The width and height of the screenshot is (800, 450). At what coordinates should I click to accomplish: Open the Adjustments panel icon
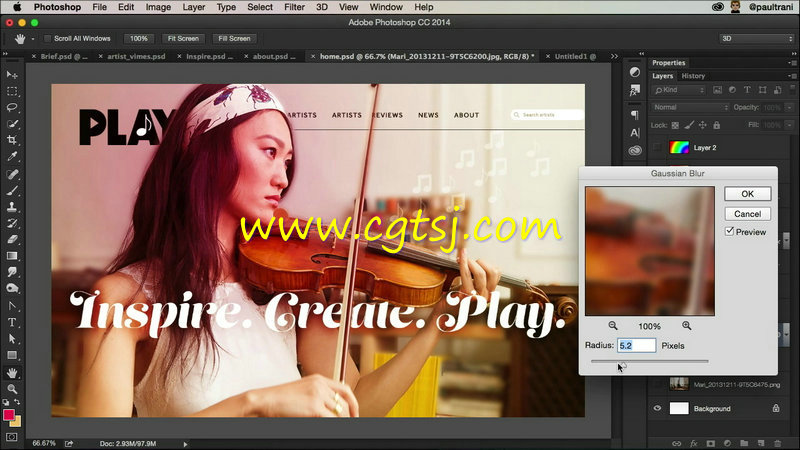click(635, 72)
